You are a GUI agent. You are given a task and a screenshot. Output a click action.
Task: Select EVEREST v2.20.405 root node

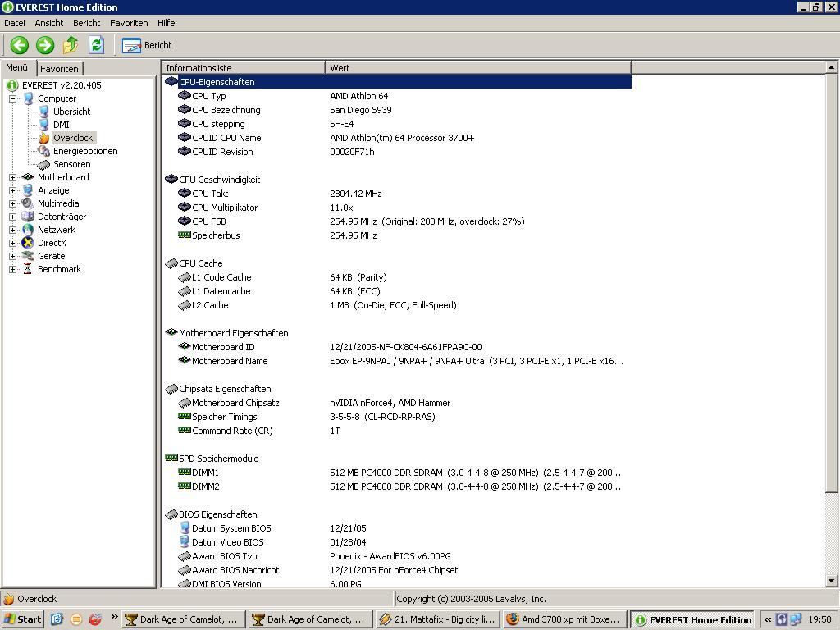[62, 85]
